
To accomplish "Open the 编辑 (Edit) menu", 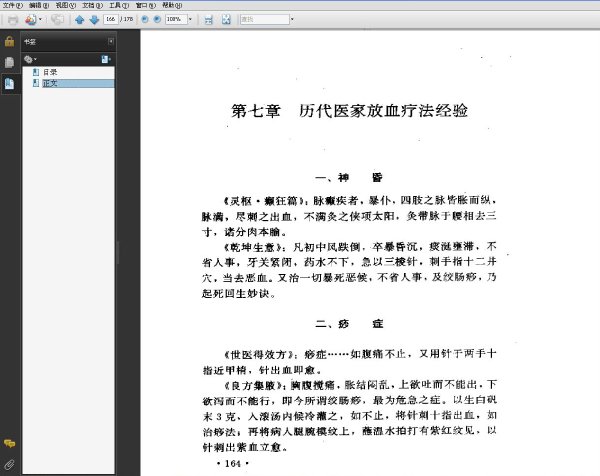I will click(39, 5).
